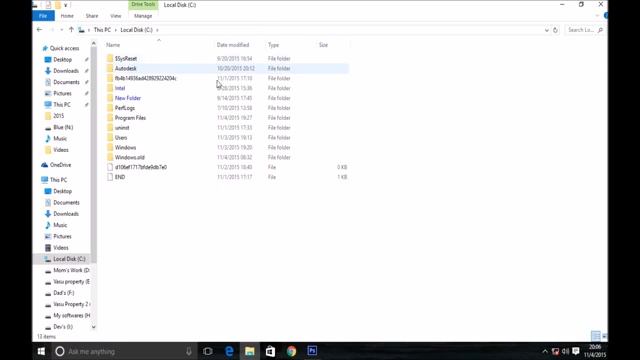Select the PerfLogs folder
Viewport: 640px width, 360px height.
[x=124, y=108]
